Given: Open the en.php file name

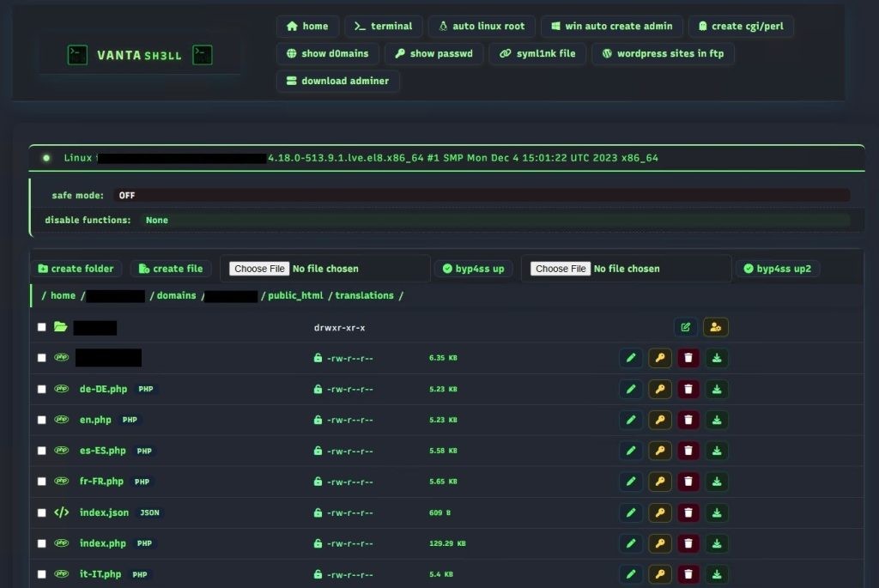Looking at the screenshot, I should pos(95,420).
